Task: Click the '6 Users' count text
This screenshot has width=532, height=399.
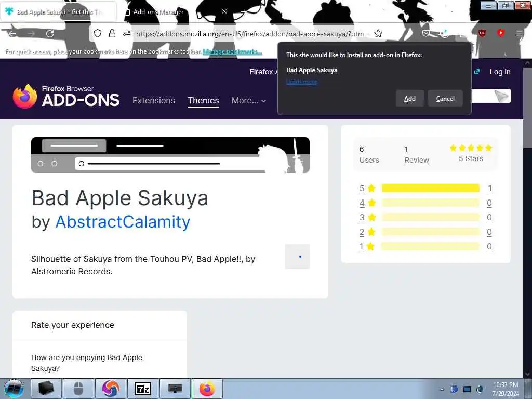Action: pos(369,155)
